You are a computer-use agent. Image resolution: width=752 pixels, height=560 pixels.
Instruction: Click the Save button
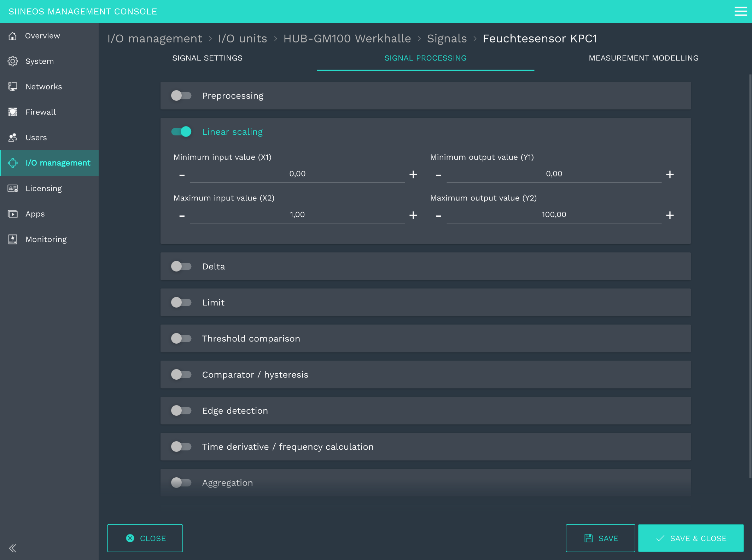(600, 538)
